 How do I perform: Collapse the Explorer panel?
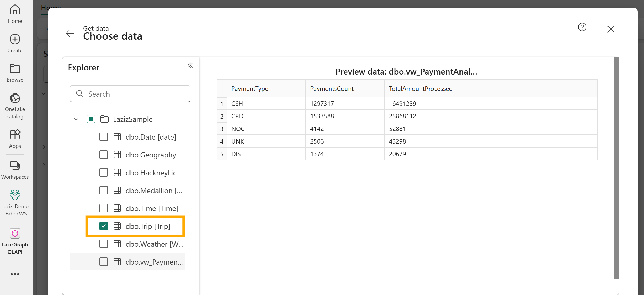(190, 65)
